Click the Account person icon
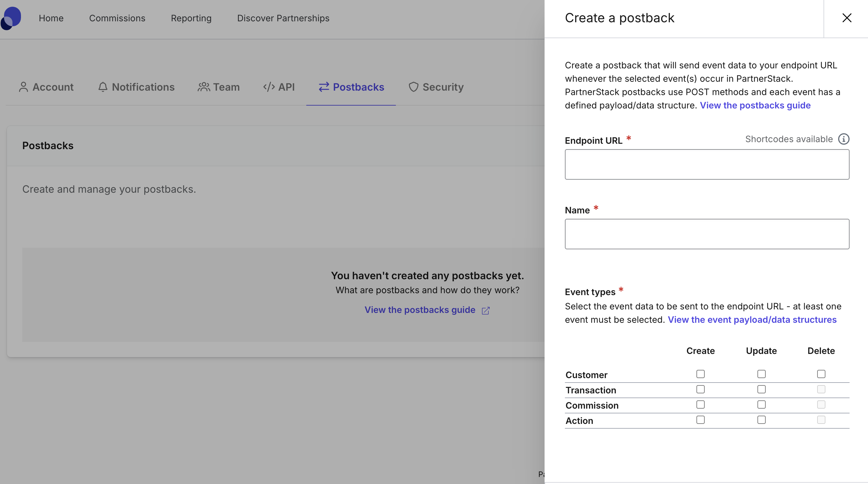This screenshot has width=868, height=484. point(23,87)
